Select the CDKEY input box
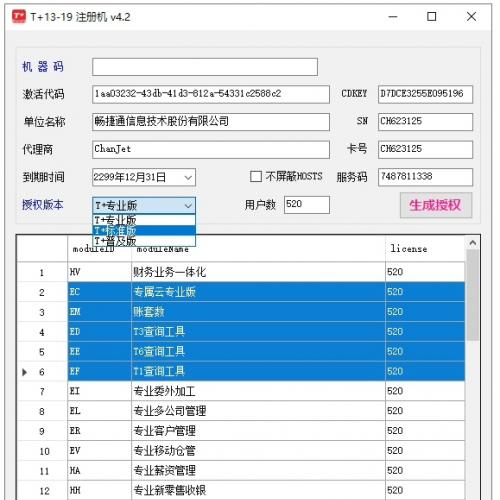The image size is (500, 500). click(425, 94)
